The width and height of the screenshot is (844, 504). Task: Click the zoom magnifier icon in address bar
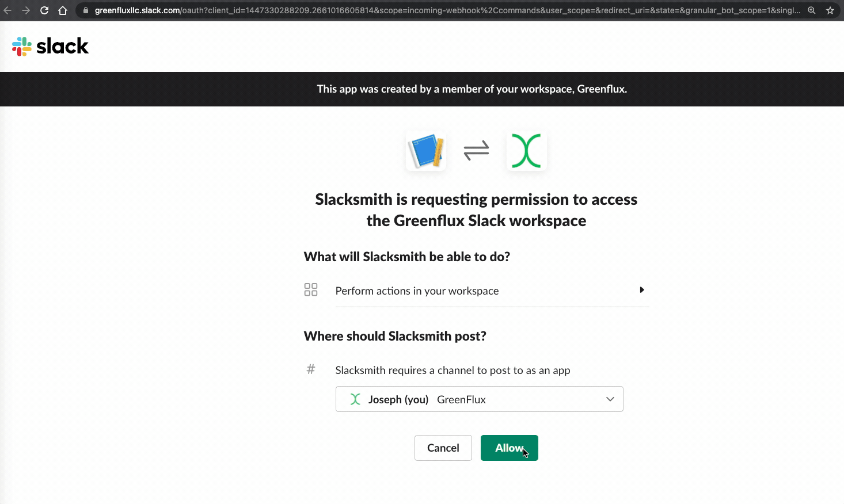pos(812,10)
